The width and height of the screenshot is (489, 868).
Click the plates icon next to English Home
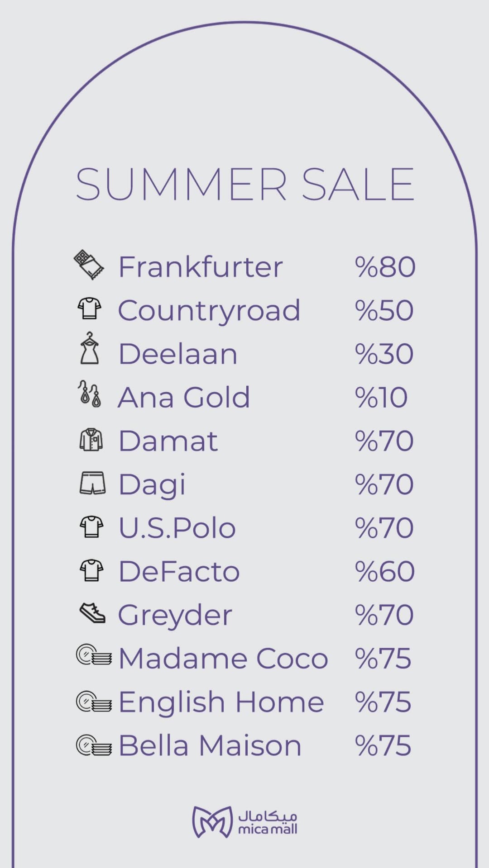(x=94, y=702)
